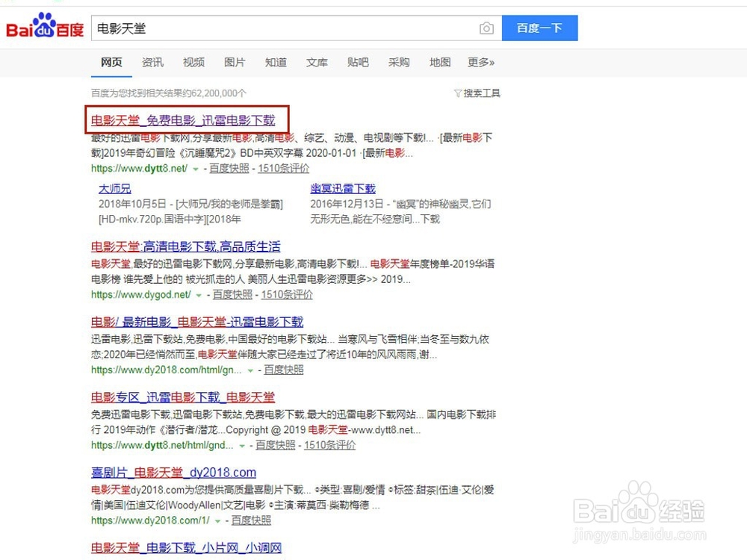Expand dropdown arrow next to dy2018.com/html/gn... URL

click(250, 370)
